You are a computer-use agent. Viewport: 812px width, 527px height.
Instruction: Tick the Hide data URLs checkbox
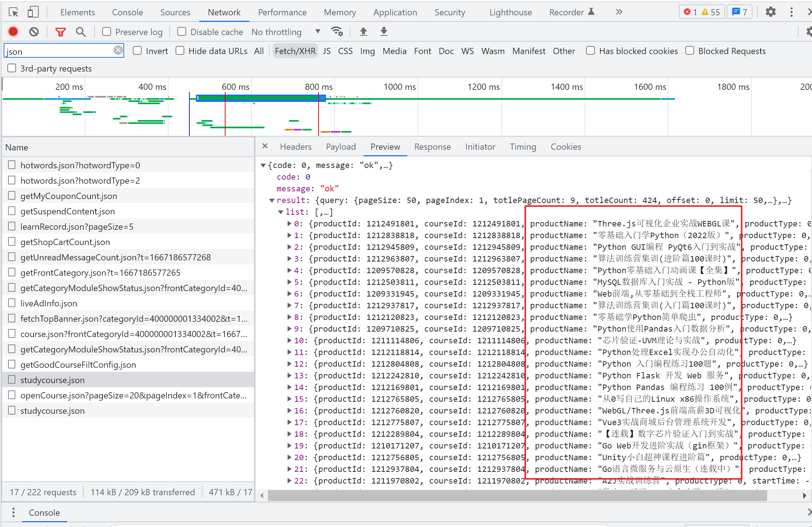[x=180, y=51]
